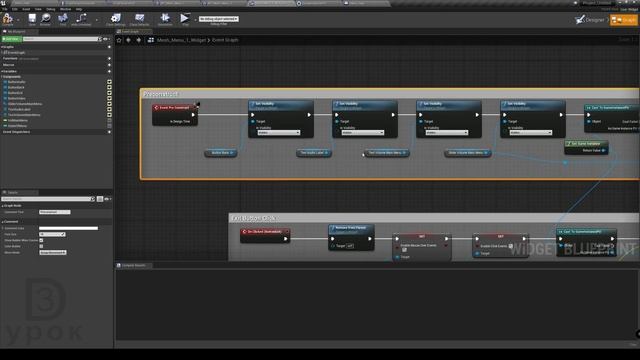Toggle visibility eye for ButtonBack variable

pos(109,87)
